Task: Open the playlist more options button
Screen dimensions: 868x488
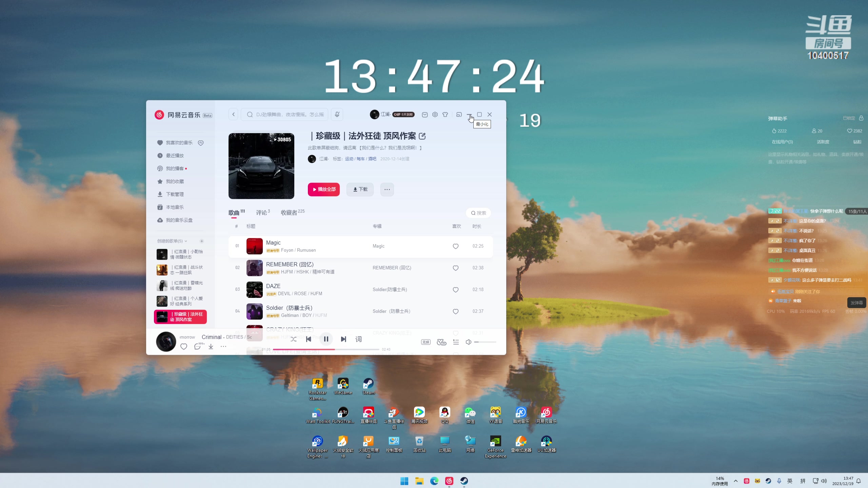Action: point(387,189)
